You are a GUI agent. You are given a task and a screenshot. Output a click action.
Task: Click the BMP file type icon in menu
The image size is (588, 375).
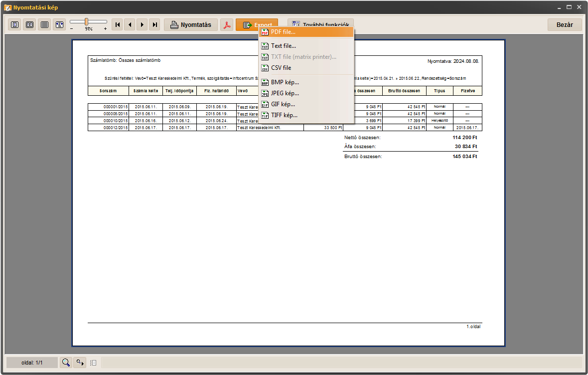[265, 82]
